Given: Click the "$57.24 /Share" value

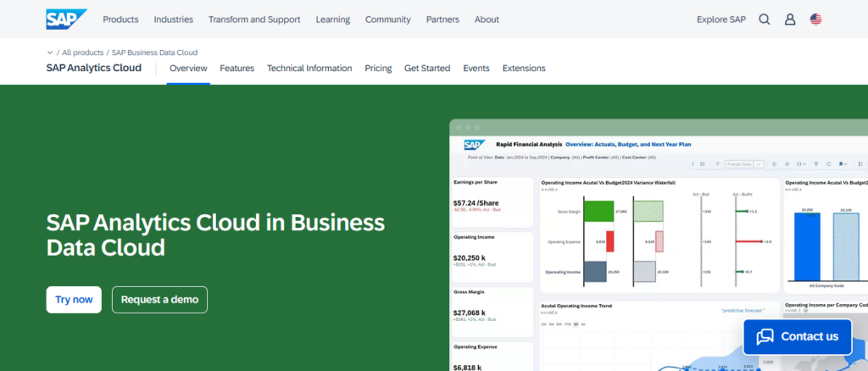Looking at the screenshot, I should tap(476, 203).
